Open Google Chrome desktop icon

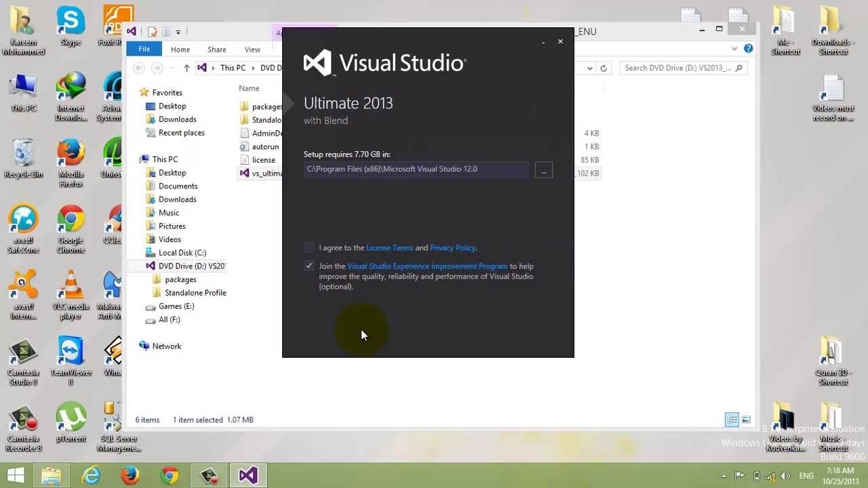[x=71, y=229]
